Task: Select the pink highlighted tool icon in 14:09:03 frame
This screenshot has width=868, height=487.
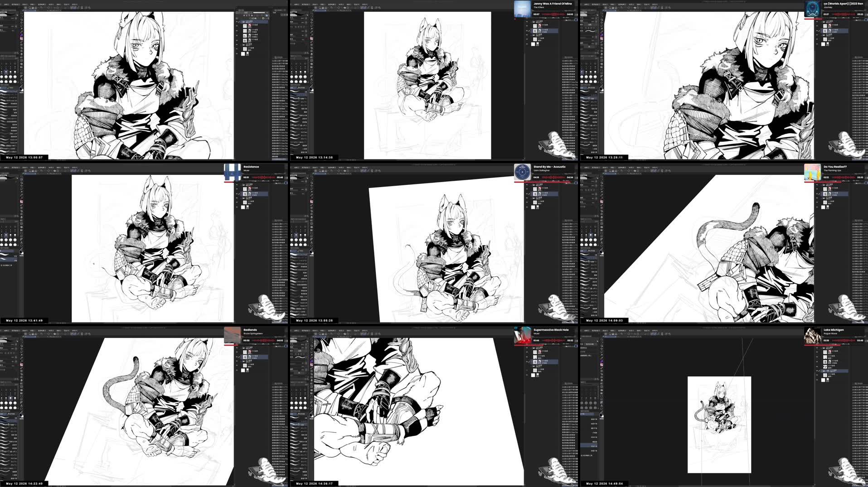Action: pos(601,202)
